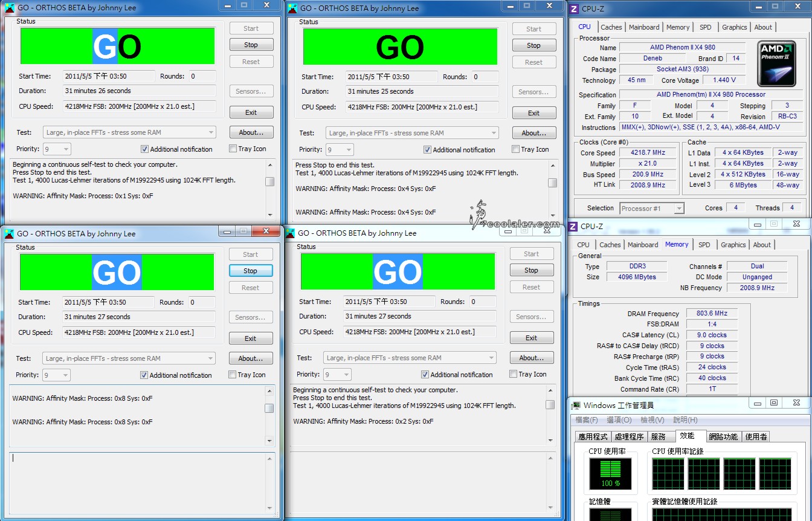Click log scrollbar thumb in 0x4 ORTHOS window
Image resolution: width=812 pixels, height=521 pixels.
tap(552, 183)
